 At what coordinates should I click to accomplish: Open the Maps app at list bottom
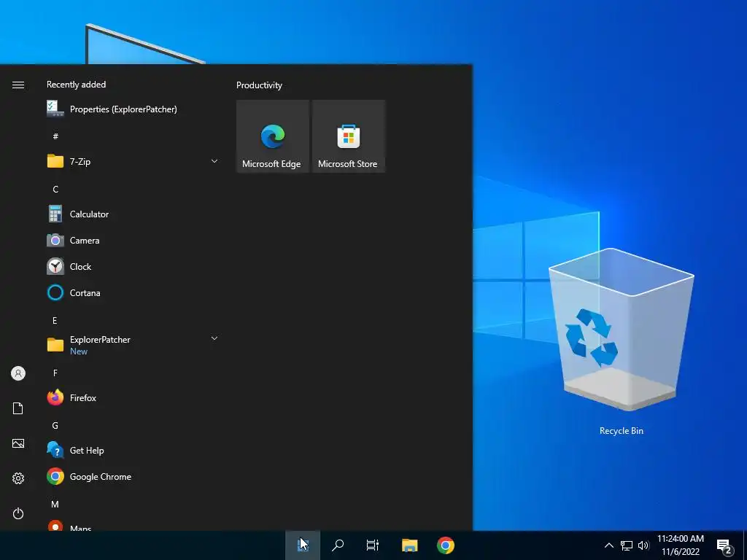pyautogui.click(x=133, y=526)
